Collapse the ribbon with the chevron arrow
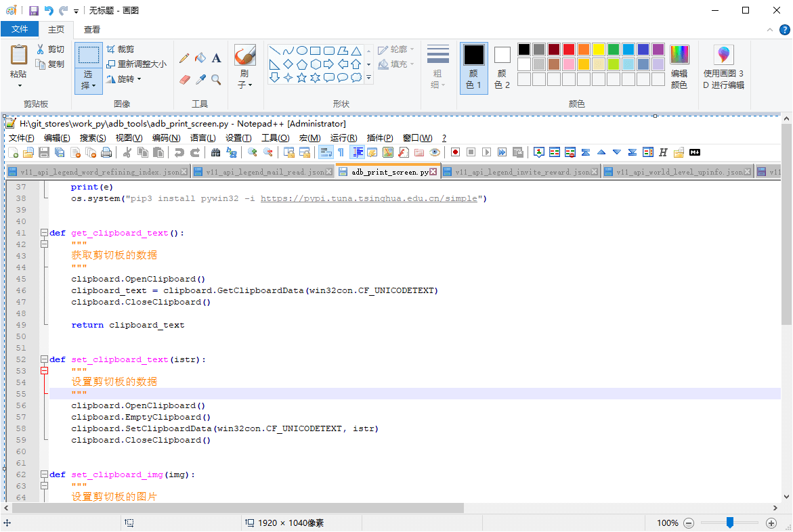Screen dimensions: 793x532 pos(769,30)
